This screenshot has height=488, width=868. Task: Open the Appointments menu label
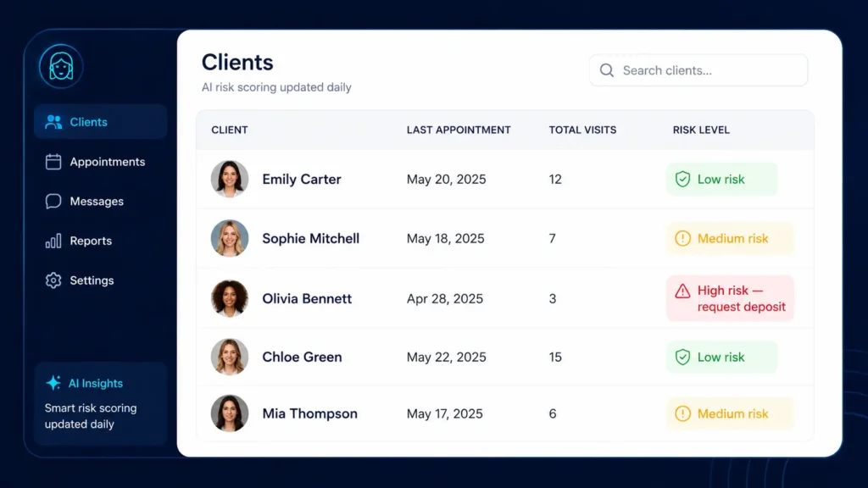point(108,162)
